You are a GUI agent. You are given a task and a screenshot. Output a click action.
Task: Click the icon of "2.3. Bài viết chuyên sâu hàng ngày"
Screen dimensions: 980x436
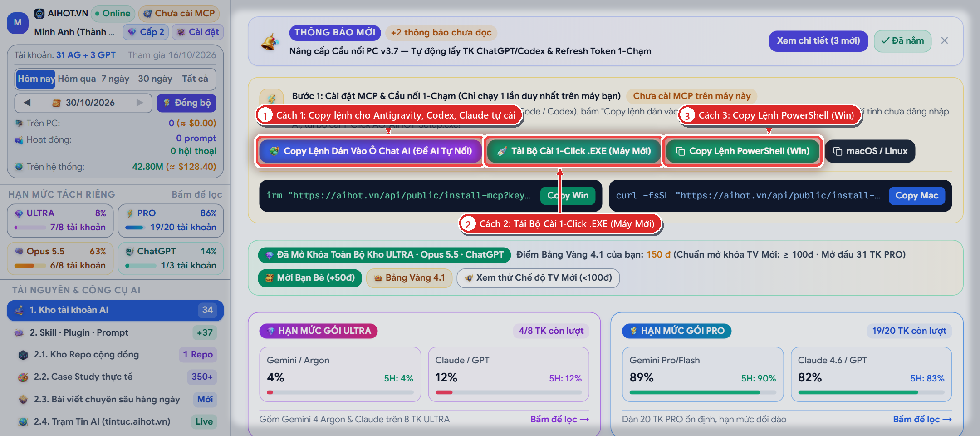pos(23,400)
